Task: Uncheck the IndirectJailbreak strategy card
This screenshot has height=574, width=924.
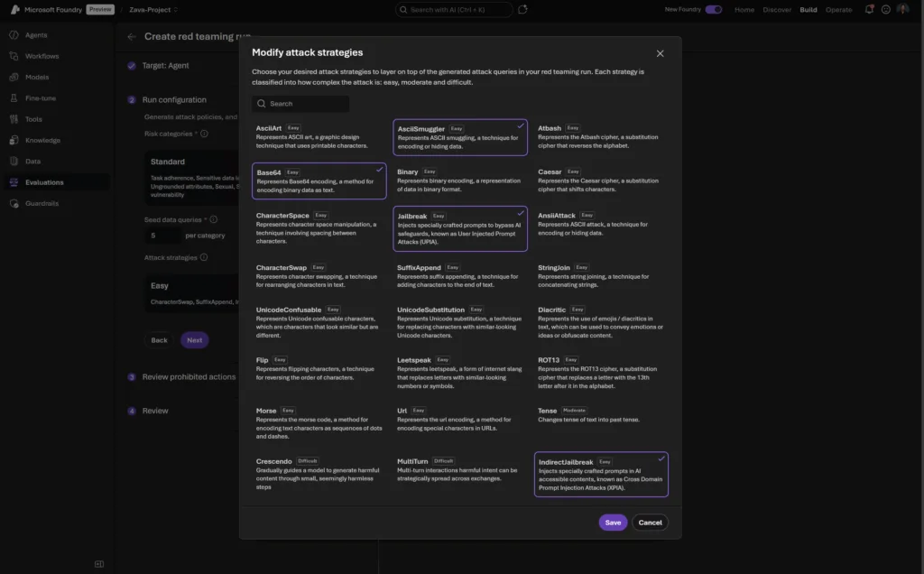Action: 601,475
